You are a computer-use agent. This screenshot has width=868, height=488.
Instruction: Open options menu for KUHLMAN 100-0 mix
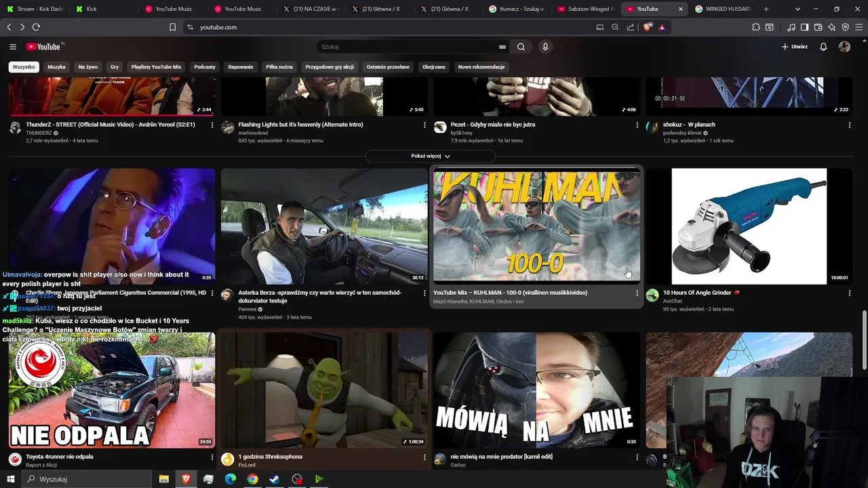pos(637,293)
